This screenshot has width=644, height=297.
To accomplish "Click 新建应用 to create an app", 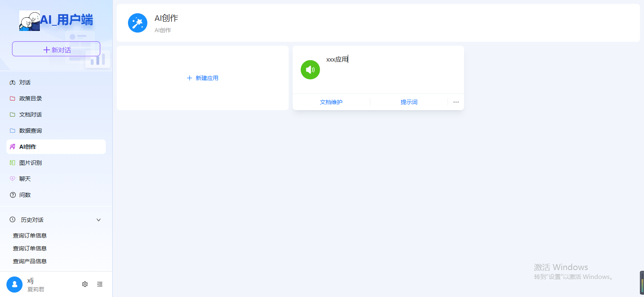I will click(202, 78).
